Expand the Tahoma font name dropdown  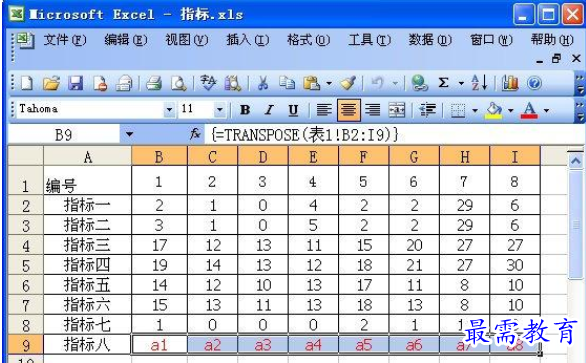point(169,110)
